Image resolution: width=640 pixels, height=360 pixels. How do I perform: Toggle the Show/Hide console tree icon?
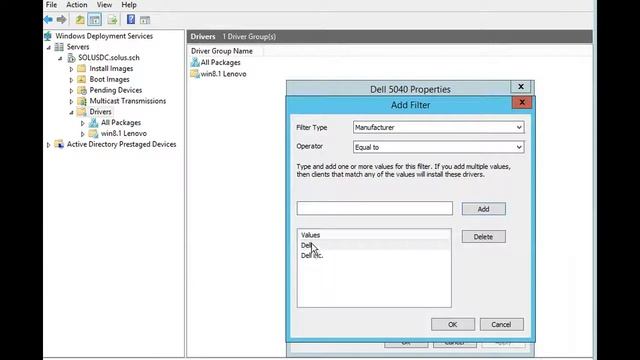coord(94,19)
